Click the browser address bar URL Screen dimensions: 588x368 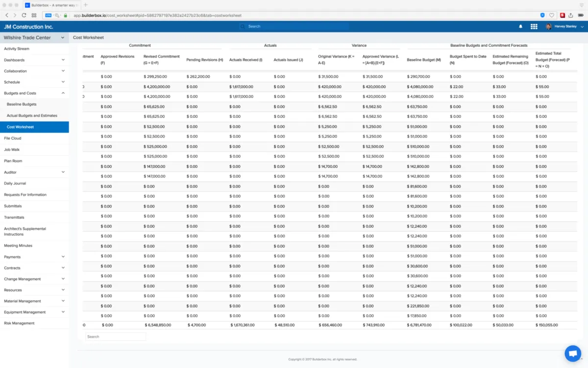pyautogui.click(x=158, y=15)
